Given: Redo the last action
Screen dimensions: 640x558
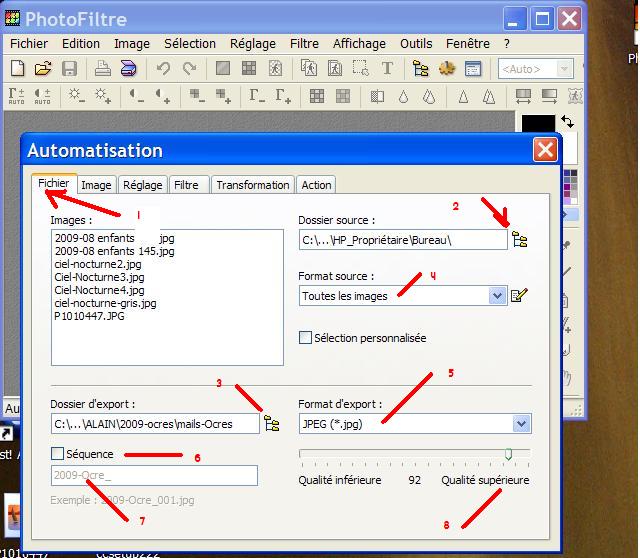Looking at the screenshot, I should pos(189,68).
